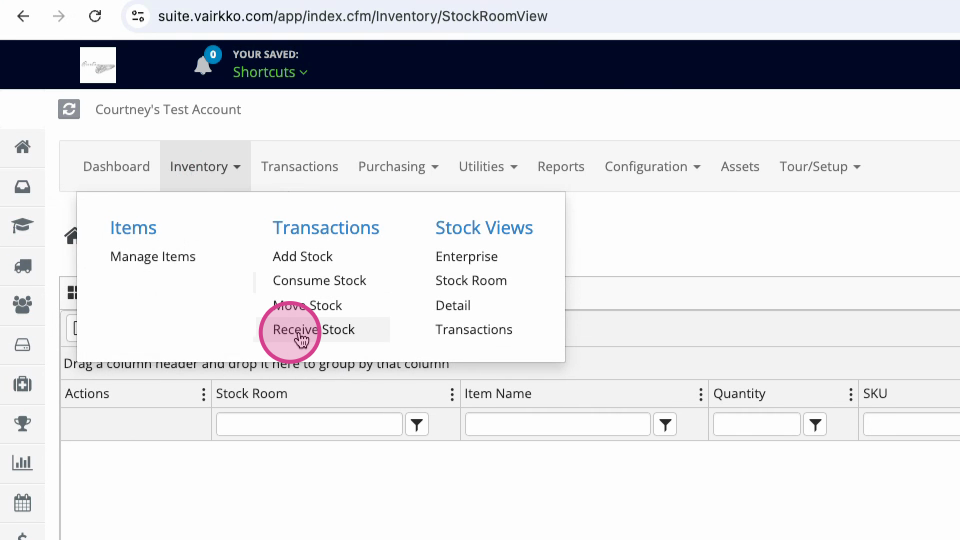Click the Items heading in the menu
The width and height of the screenshot is (960, 540).
(133, 228)
